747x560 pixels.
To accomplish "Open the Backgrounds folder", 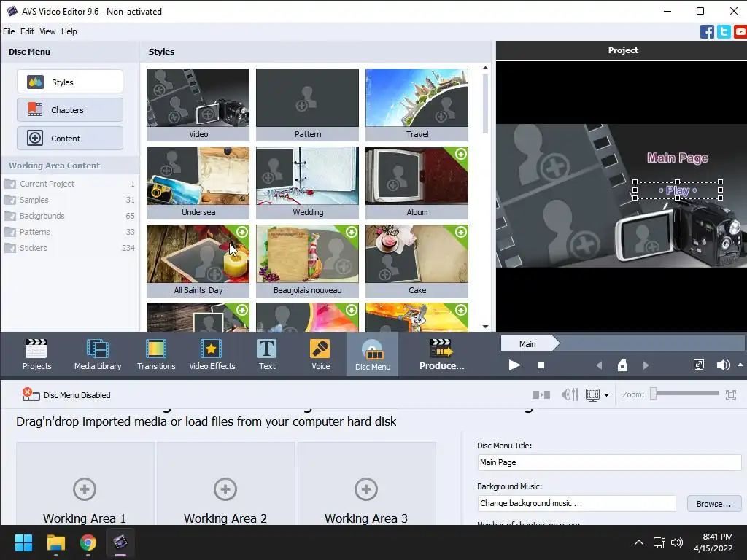I will (x=69, y=216).
